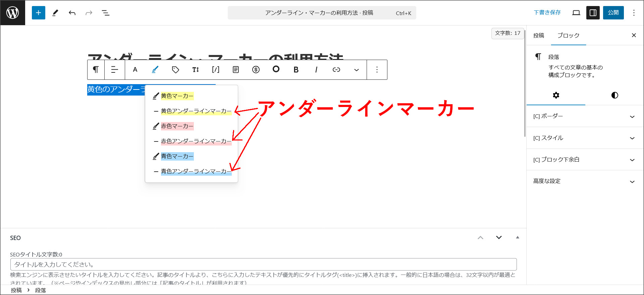Toggle italic formatting
644x295 pixels.
click(x=316, y=70)
